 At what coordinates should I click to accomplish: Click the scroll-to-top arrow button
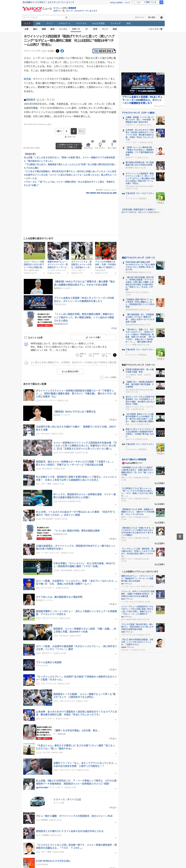click(x=180, y=536)
